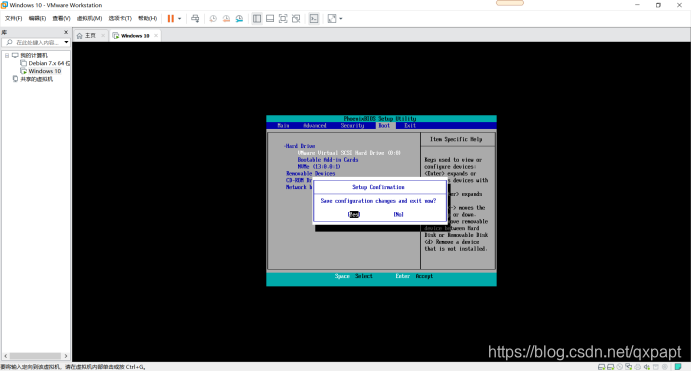
Task: Switch to Unity mode
Action: 296,19
